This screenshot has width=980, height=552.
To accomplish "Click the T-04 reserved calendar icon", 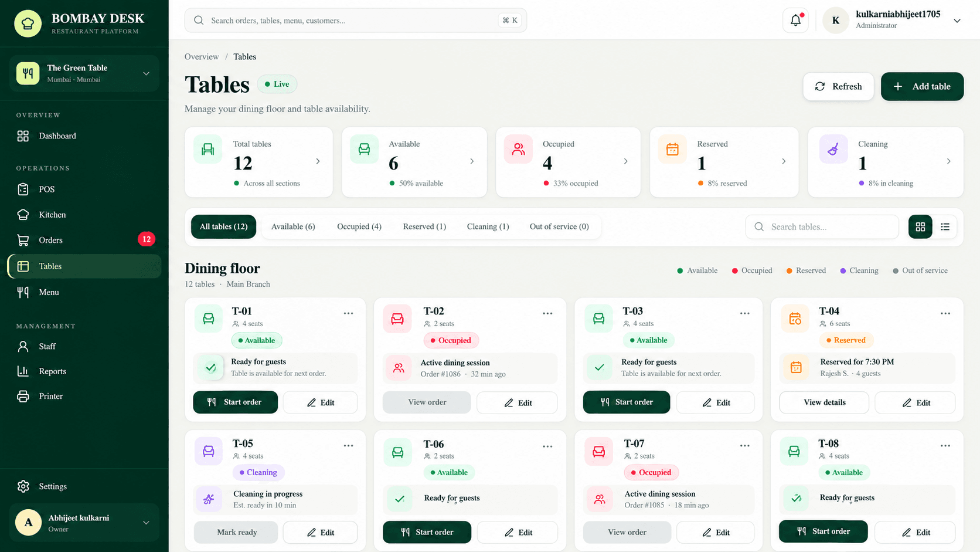I will 795,319.
